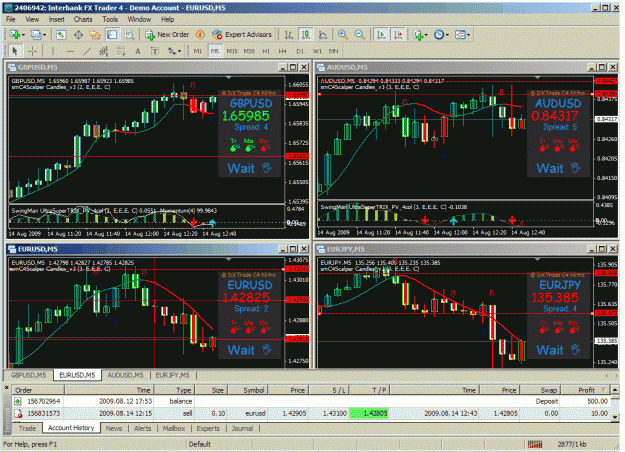Viewport: 625px width, 452px height.
Task: Switch timeframe to D1
Action: click(x=300, y=51)
